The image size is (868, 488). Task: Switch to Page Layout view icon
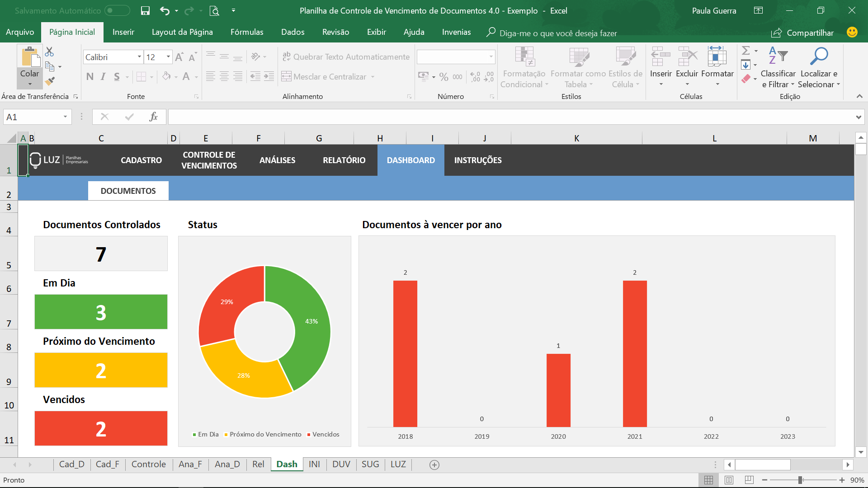tap(729, 480)
